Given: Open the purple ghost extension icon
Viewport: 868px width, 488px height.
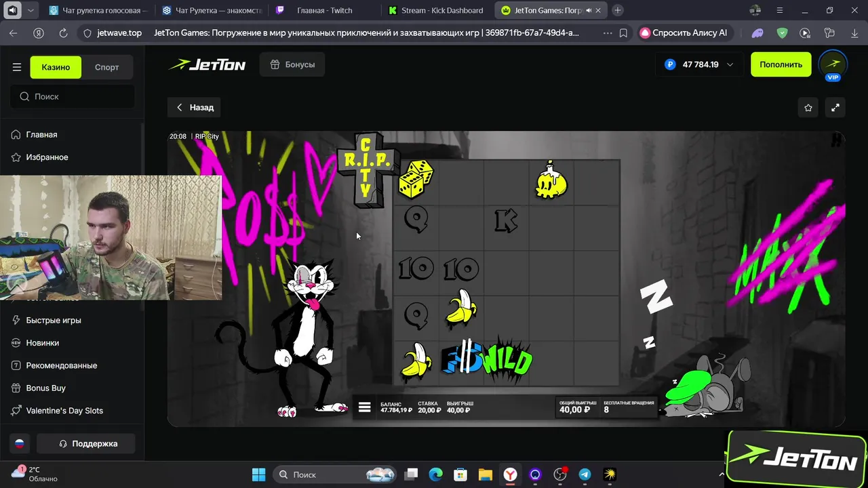Looking at the screenshot, I should tap(757, 33).
